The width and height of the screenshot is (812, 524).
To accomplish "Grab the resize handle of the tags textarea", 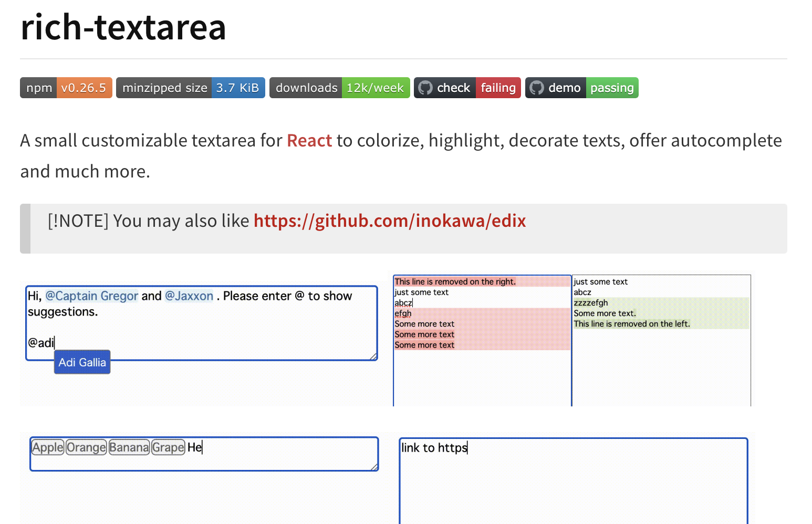I will click(374, 467).
